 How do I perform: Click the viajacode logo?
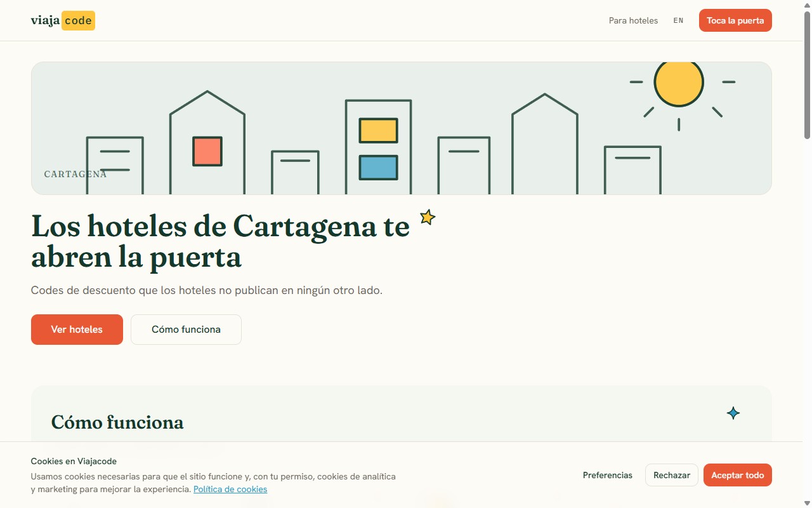[x=63, y=20]
